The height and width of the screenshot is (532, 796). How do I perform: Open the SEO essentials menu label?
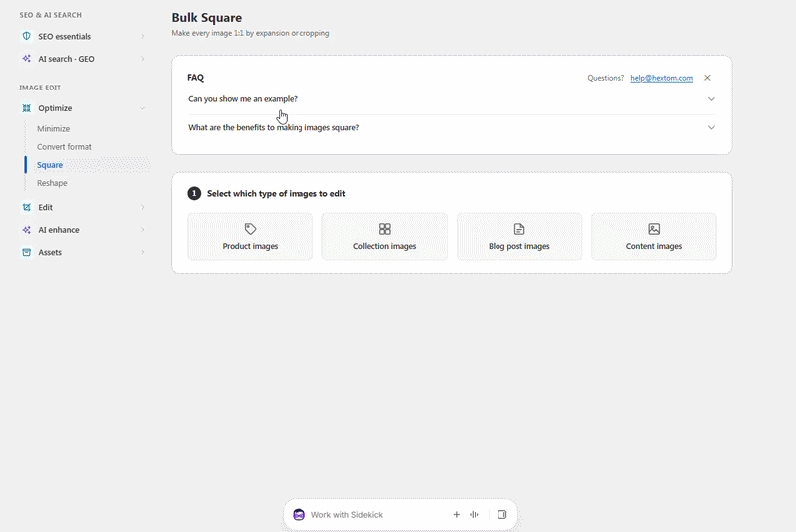click(x=64, y=36)
